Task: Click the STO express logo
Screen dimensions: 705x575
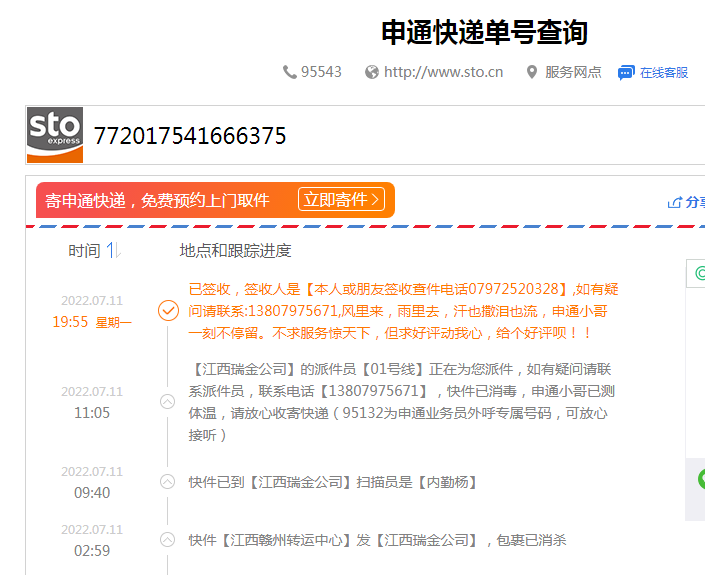Action: tap(55, 135)
